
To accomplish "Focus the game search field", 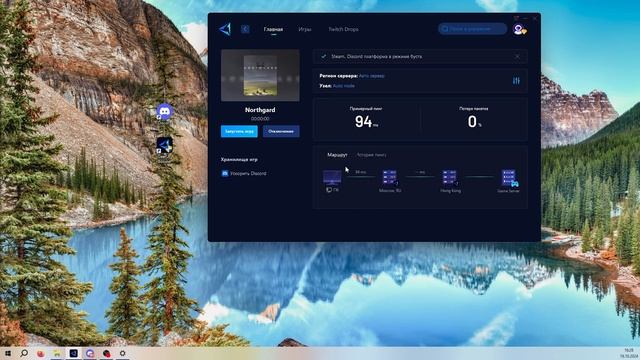I will [x=473, y=29].
